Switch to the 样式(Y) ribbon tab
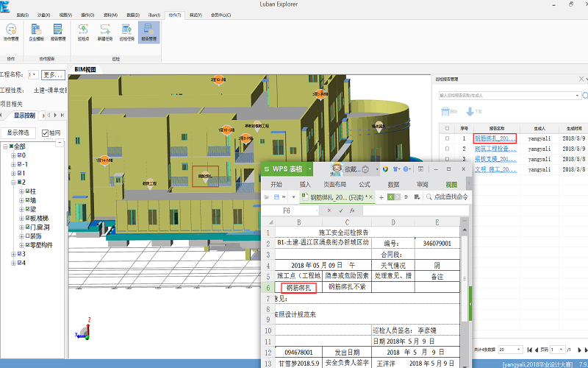The image size is (588, 368). (x=196, y=15)
